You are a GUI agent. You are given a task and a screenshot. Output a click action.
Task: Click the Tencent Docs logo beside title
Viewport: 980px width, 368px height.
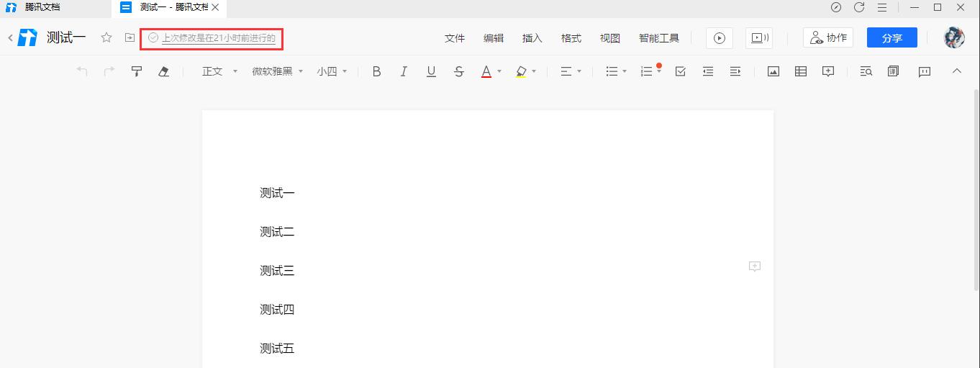(27, 37)
